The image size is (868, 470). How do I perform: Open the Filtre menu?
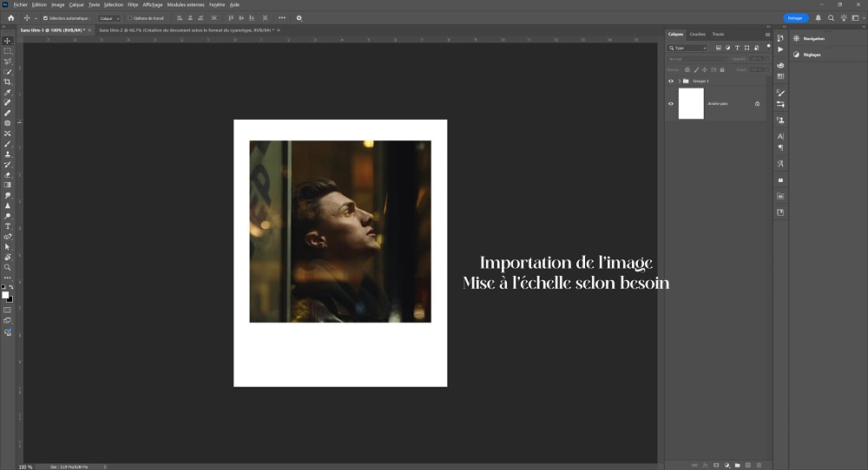[133, 4]
